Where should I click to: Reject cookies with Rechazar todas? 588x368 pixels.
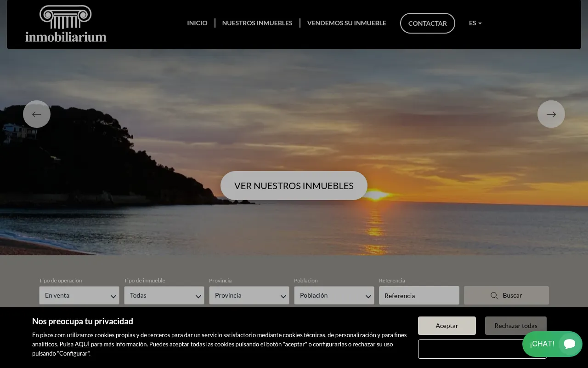point(516,326)
